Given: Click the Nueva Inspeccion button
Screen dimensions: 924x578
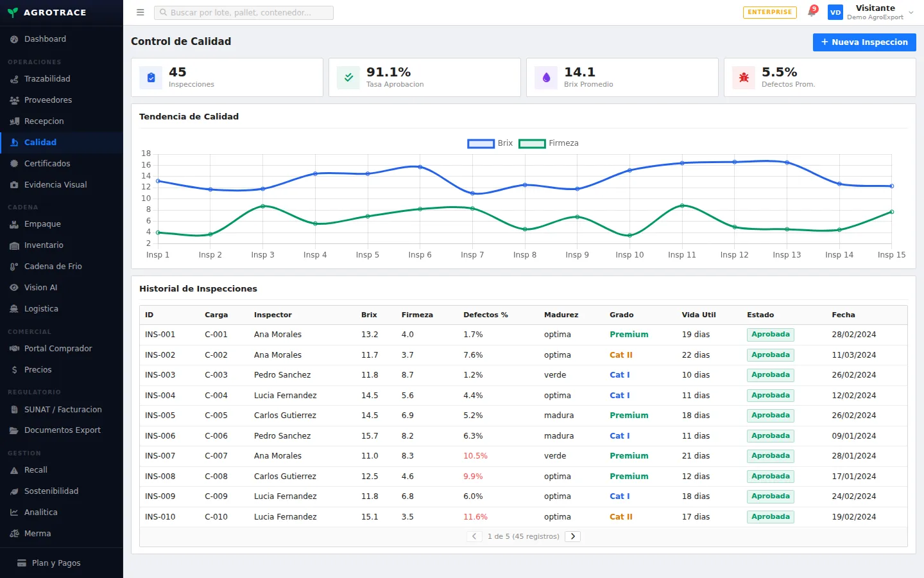Looking at the screenshot, I should [x=864, y=42].
